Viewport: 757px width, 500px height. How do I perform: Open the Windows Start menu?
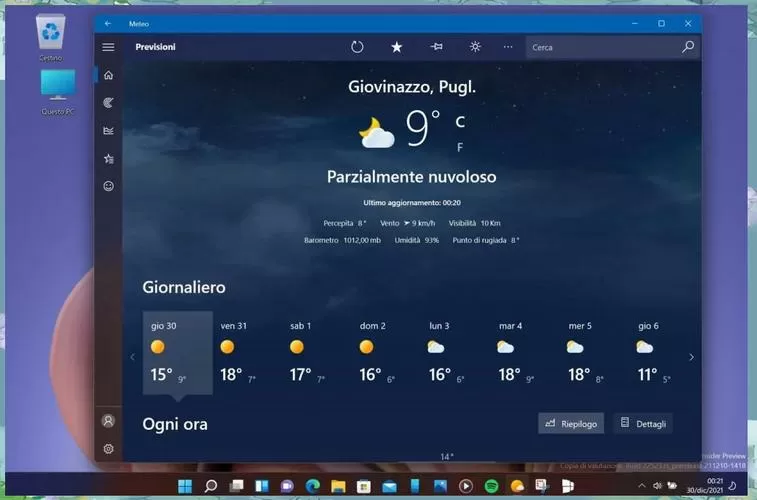(x=185, y=486)
